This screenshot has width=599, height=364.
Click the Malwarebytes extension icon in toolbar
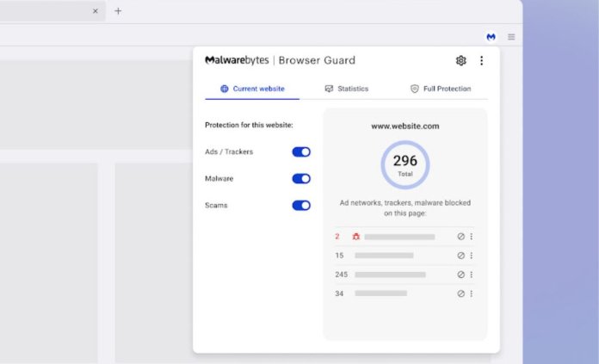(x=491, y=37)
